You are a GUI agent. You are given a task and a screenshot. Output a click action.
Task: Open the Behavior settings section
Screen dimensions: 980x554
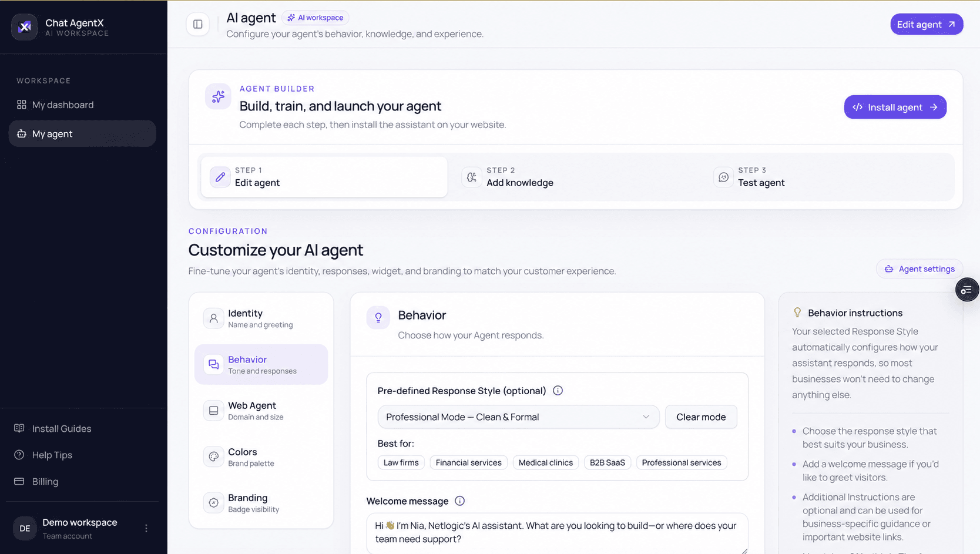261,365
